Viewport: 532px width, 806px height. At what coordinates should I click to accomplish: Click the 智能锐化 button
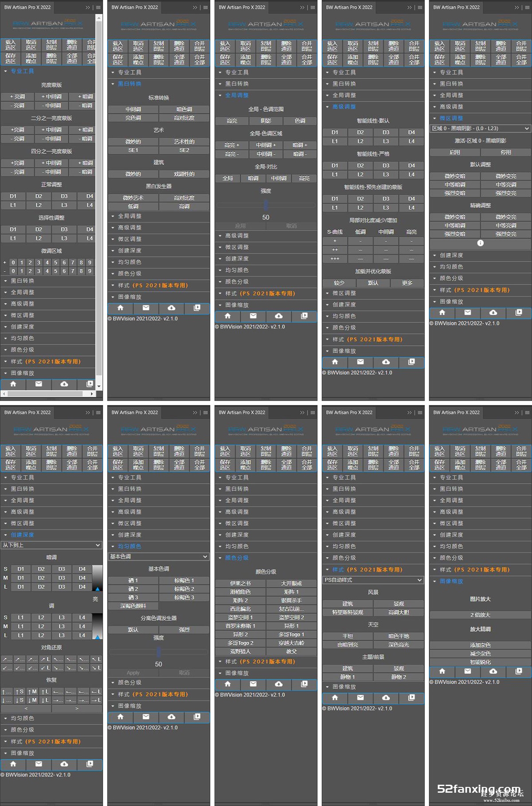pos(480,662)
